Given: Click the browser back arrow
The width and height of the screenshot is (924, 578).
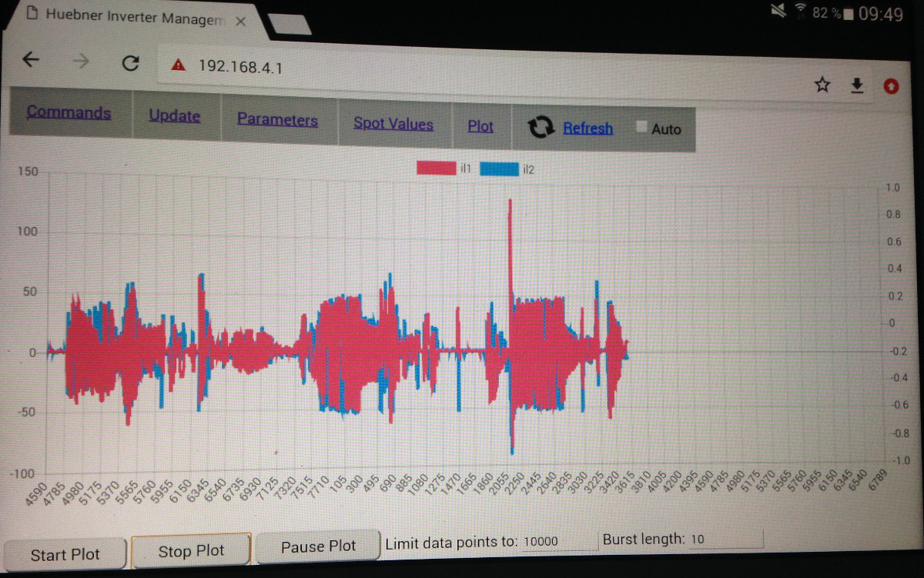Looking at the screenshot, I should coord(31,61).
